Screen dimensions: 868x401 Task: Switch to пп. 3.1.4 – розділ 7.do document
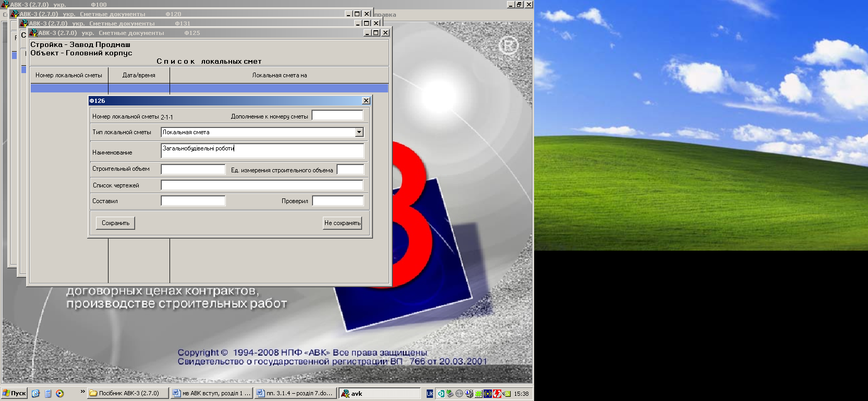295,393
